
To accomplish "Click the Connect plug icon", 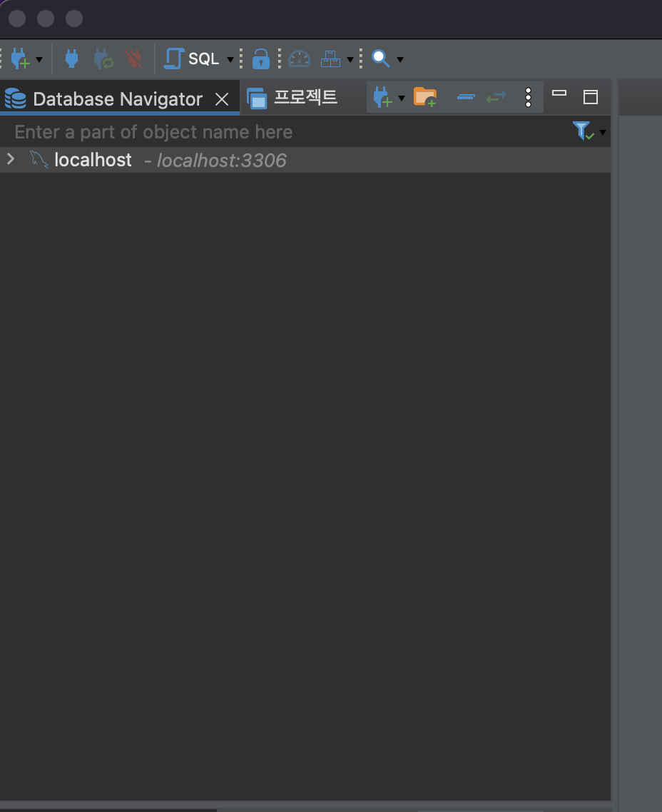I will coord(72,59).
